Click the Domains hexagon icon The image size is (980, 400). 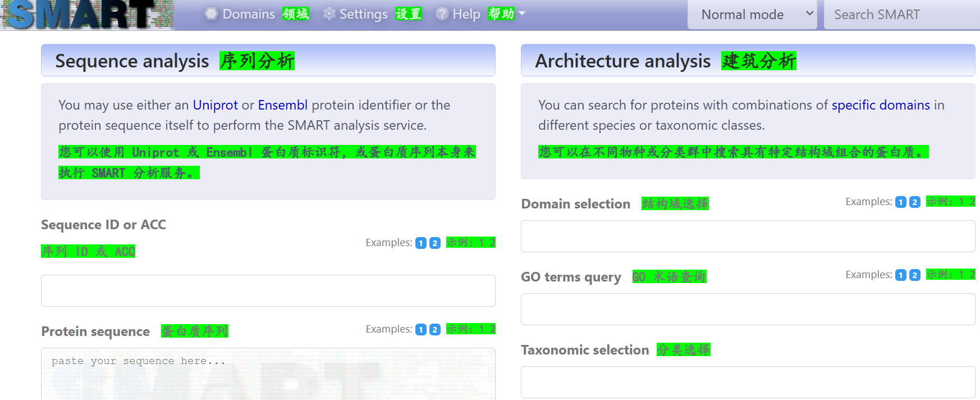tap(211, 14)
